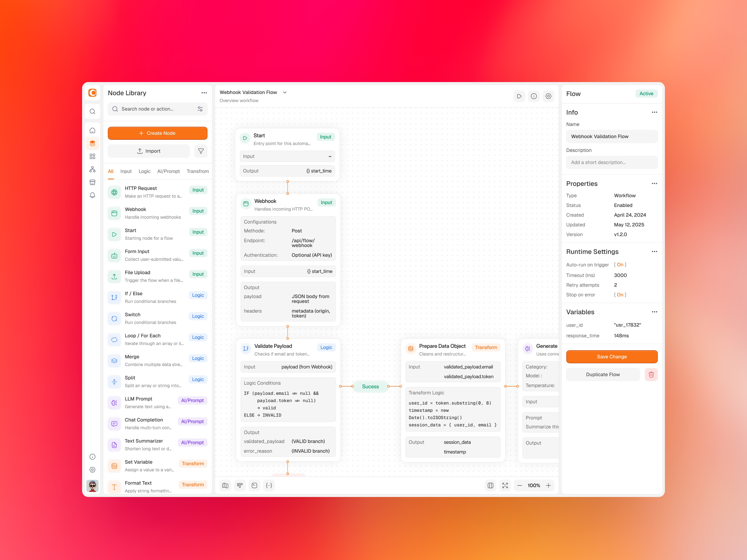
Task: Click the Import button
Action: [149, 151]
